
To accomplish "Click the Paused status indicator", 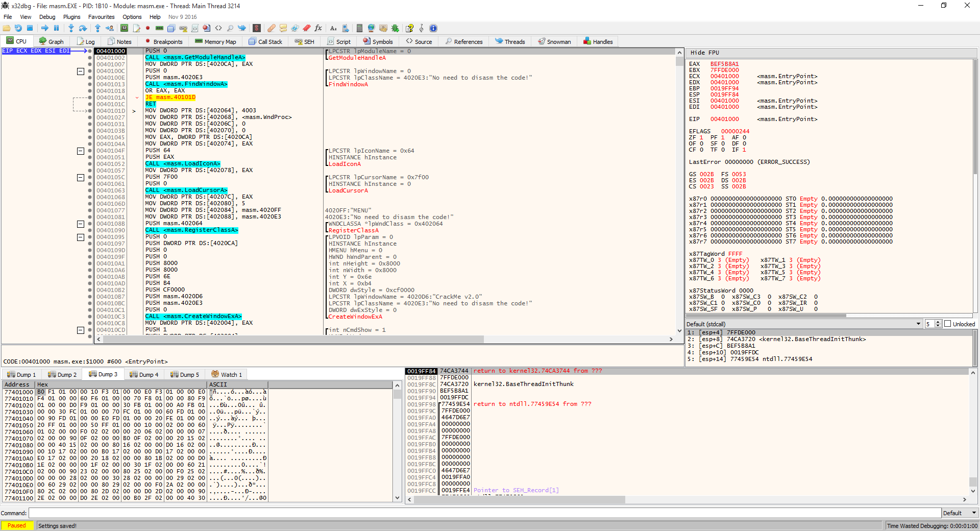I will [17, 525].
